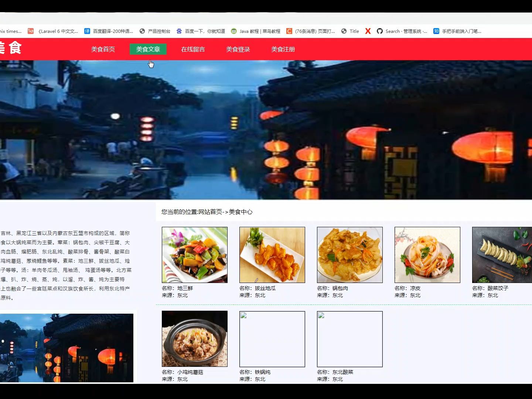This screenshot has height=399, width=532.
Task: Click the 拔丝地瓜 dish image
Action: (x=272, y=255)
